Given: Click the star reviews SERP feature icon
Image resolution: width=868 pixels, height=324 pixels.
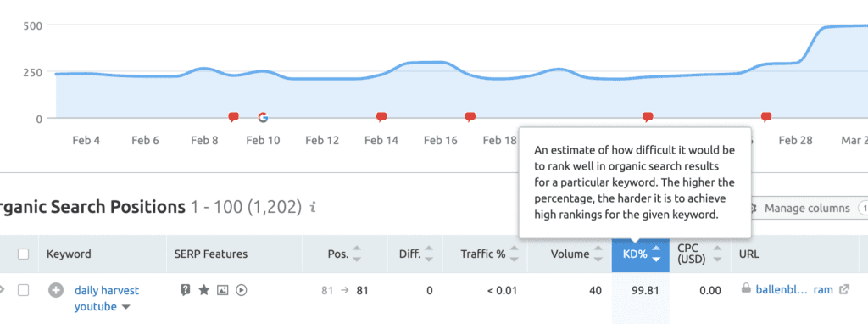Looking at the screenshot, I should click(203, 290).
